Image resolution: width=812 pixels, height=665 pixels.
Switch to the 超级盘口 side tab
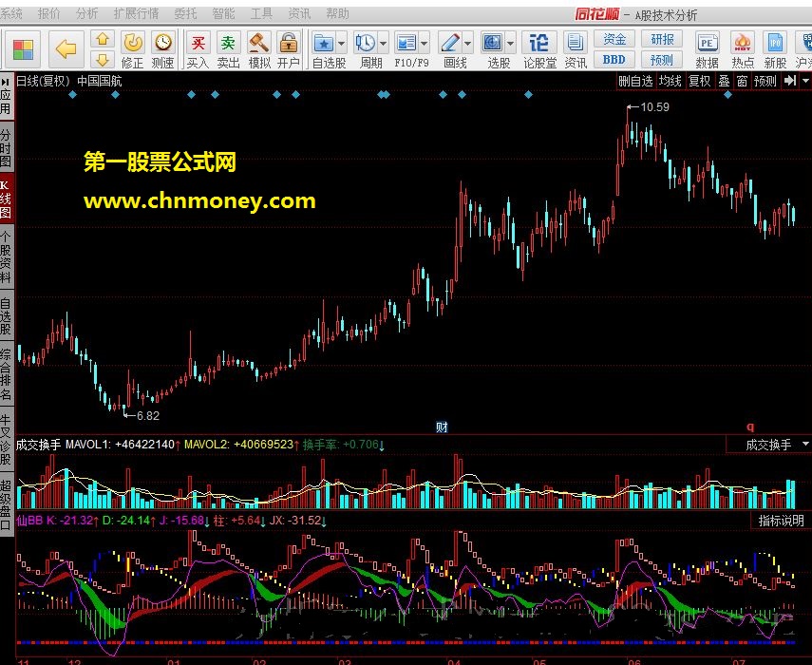coord(6,505)
